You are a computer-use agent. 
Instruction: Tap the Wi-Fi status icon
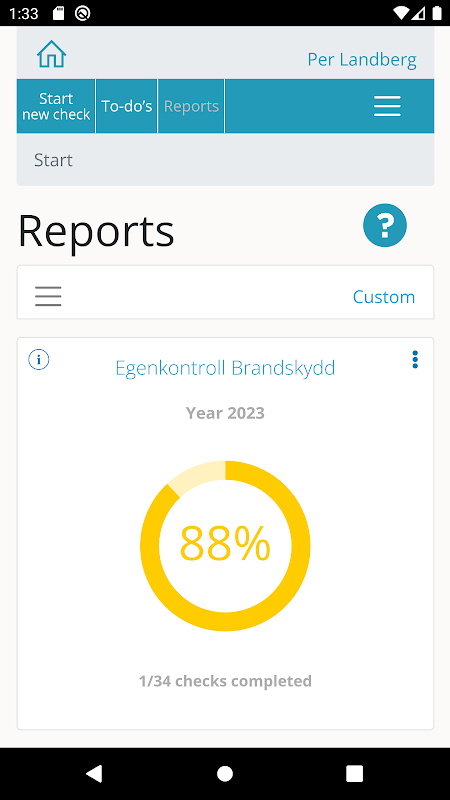pyautogui.click(x=402, y=13)
